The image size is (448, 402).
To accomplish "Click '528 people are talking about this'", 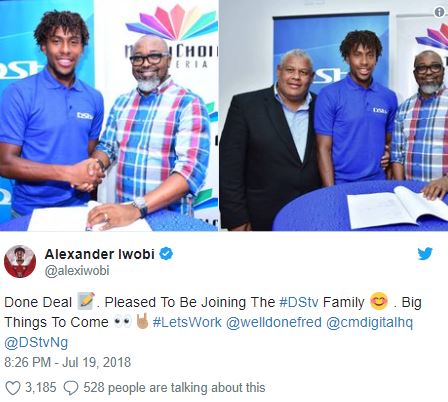I will (174, 388).
